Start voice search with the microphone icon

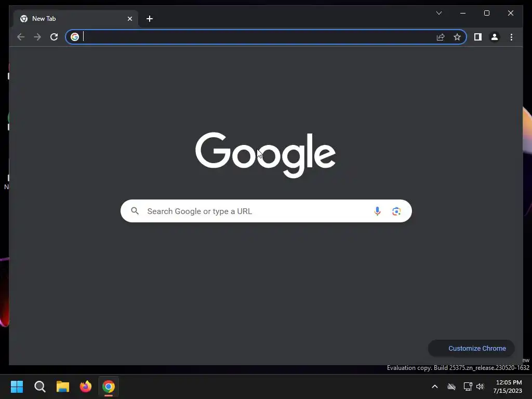pos(377,211)
